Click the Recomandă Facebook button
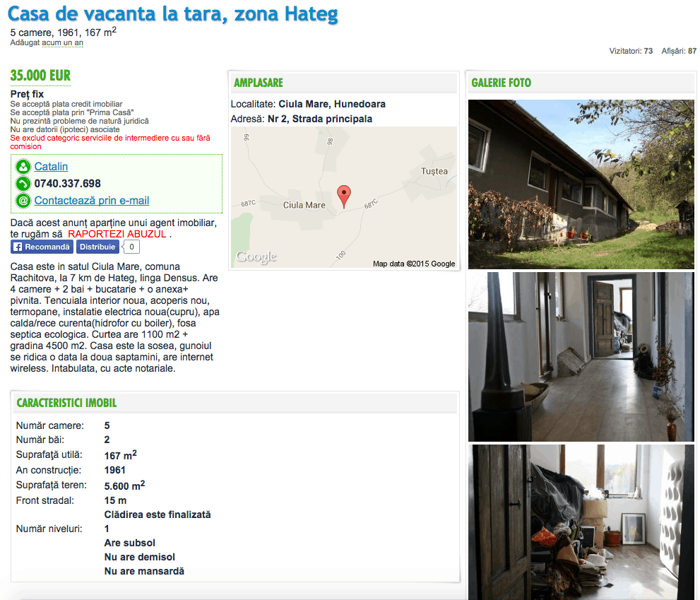 coord(42,247)
